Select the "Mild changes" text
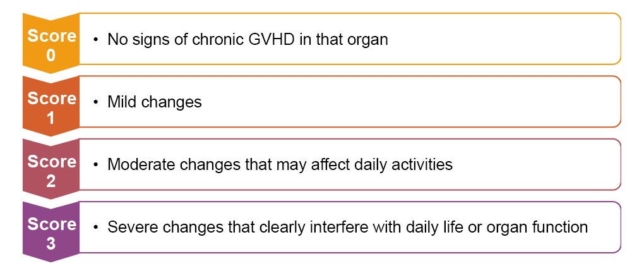This screenshot has height=273, width=644. pos(155,102)
